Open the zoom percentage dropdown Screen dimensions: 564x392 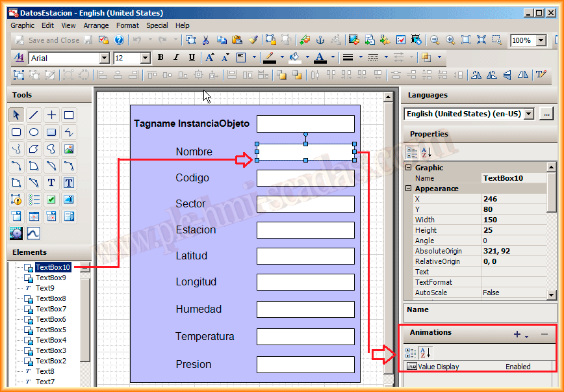click(542, 40)
